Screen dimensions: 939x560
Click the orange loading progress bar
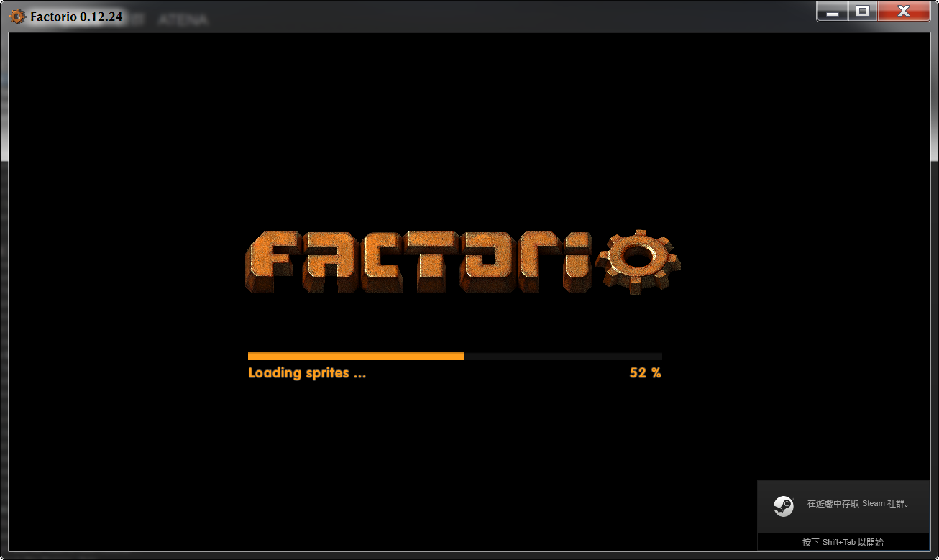point(454,356)
